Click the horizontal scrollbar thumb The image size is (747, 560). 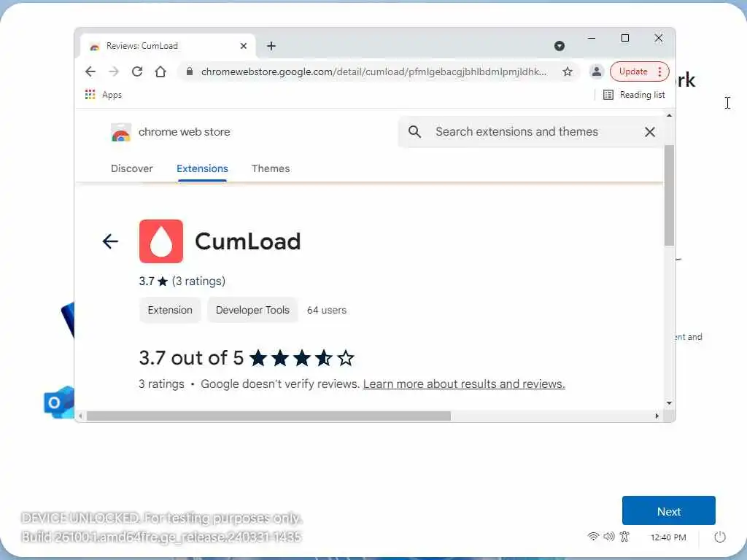[x=268, y=416]
